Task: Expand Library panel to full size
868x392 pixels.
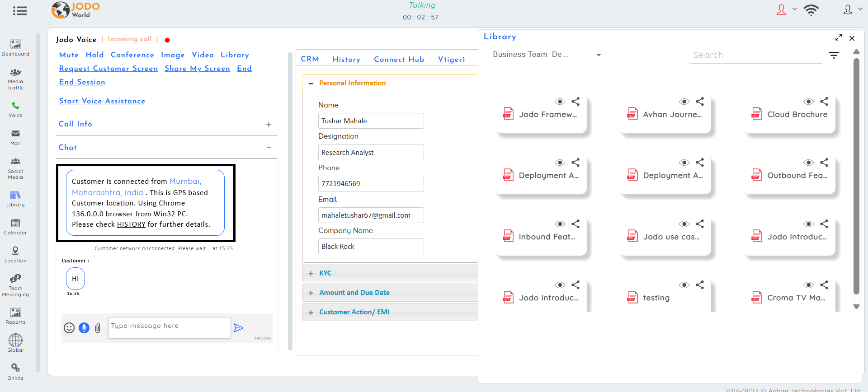Action: click(x=839, y=37)
